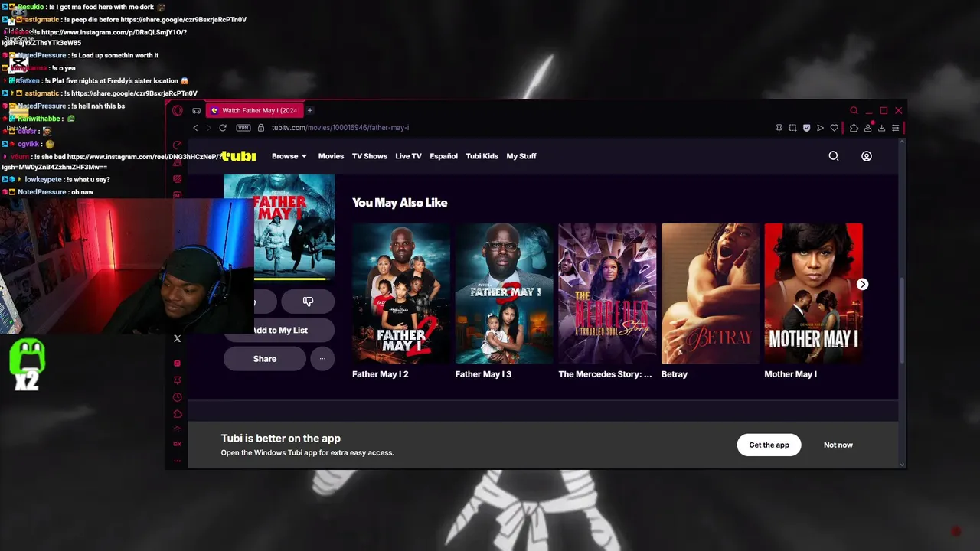Click the yellow watch progress bar under poster

click(291, 278)
